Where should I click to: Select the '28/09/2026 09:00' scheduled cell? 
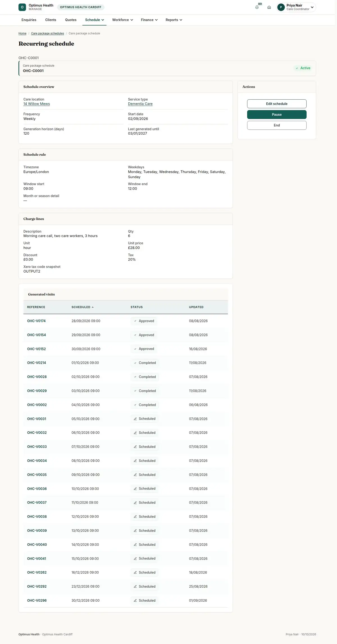pyautogui.click(x=86, y=321)
